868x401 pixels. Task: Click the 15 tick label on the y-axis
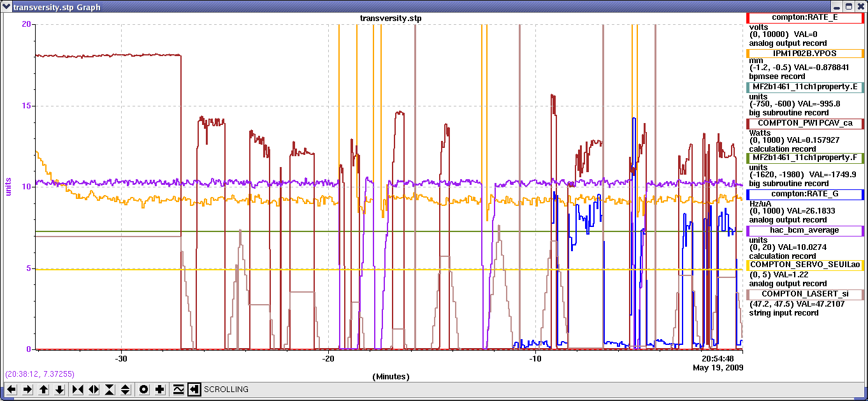27,106
